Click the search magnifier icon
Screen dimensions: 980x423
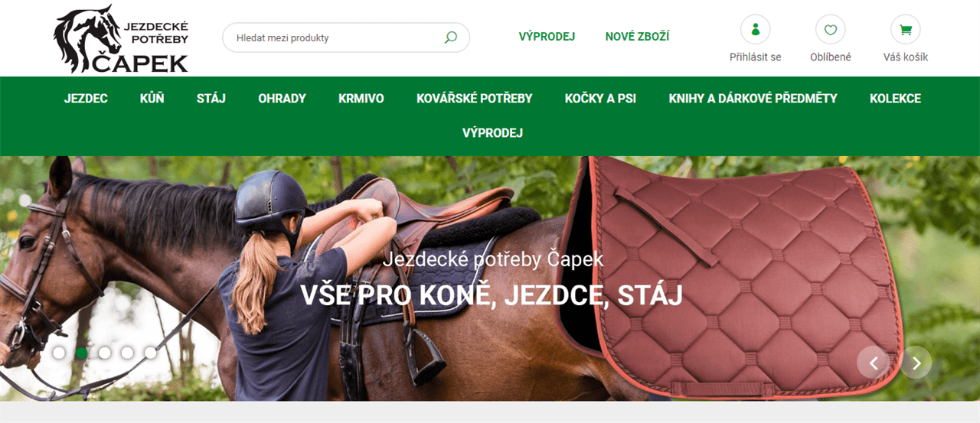coord(450,37)
